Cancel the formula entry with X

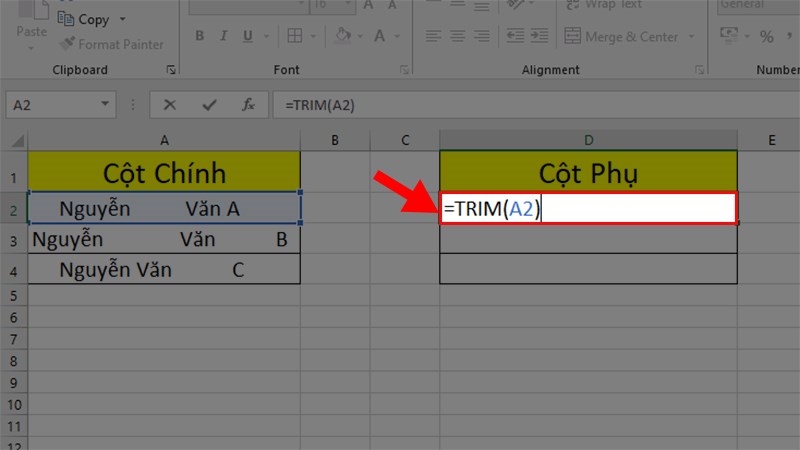(170, 105)
